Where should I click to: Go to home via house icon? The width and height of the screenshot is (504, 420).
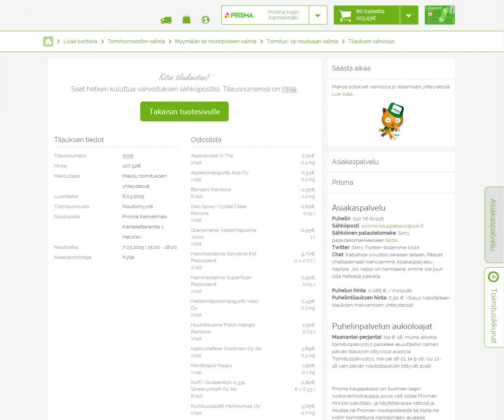click(48, 41)
